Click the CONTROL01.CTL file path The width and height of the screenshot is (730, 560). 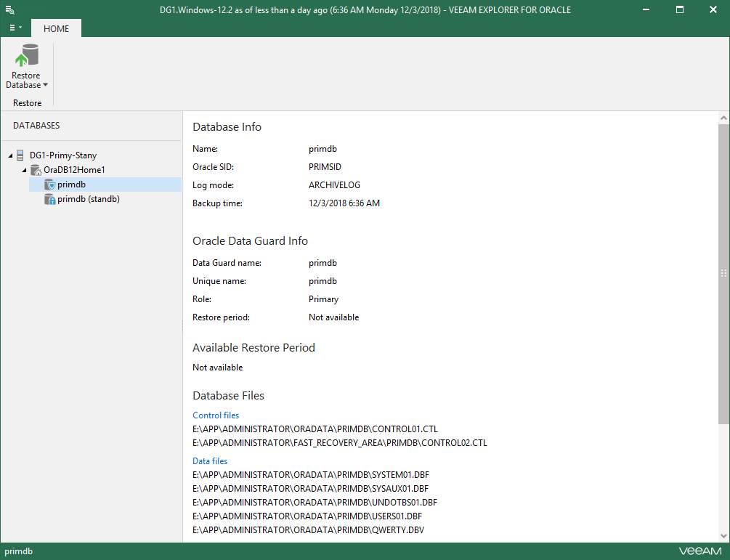315,429
